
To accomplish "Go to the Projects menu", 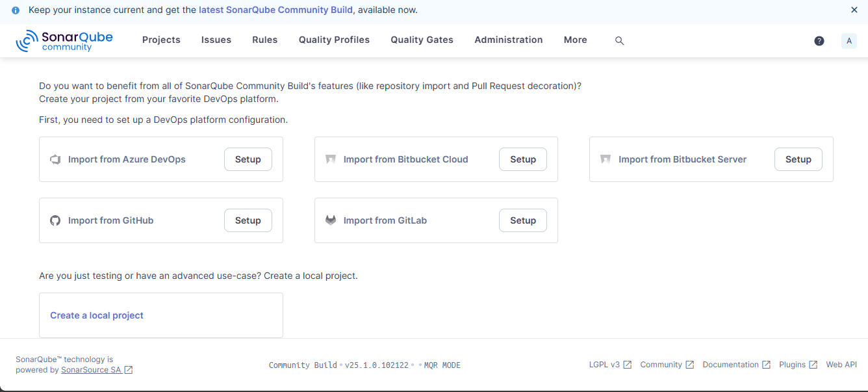I will point(161,40).
